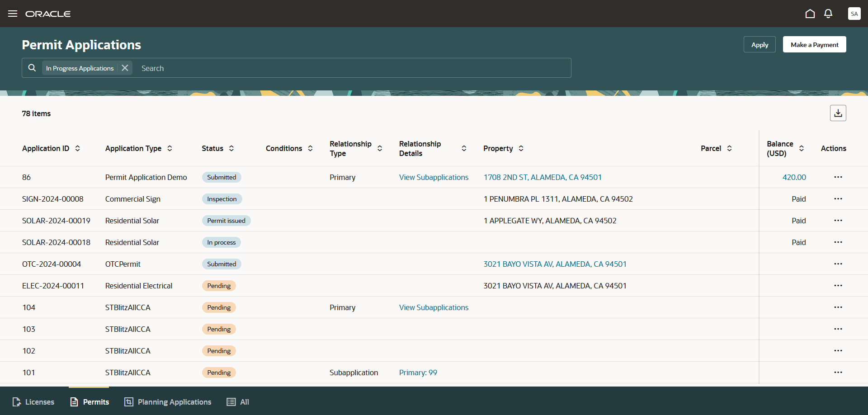
Task: Open the notifications bell
Action: (828, 14)
